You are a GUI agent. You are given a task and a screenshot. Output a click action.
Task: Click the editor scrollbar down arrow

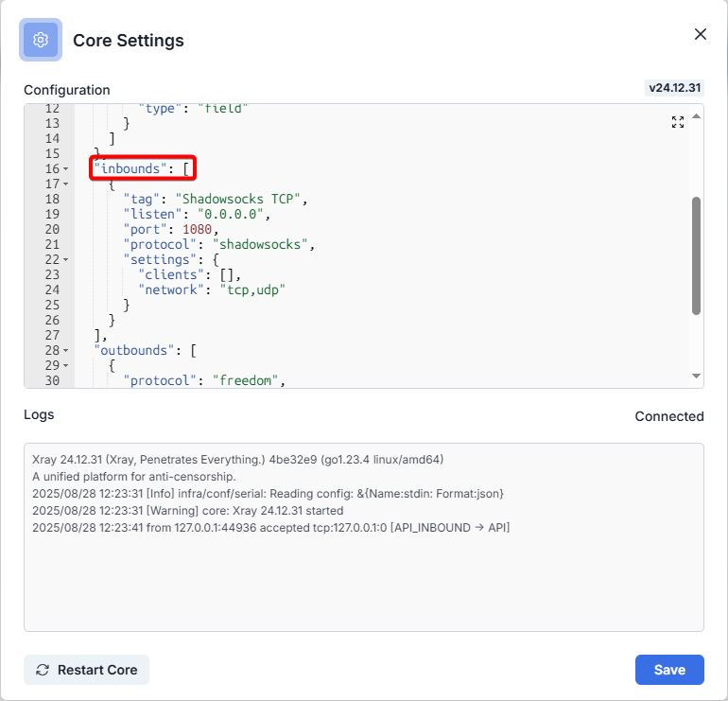point(697,376)
